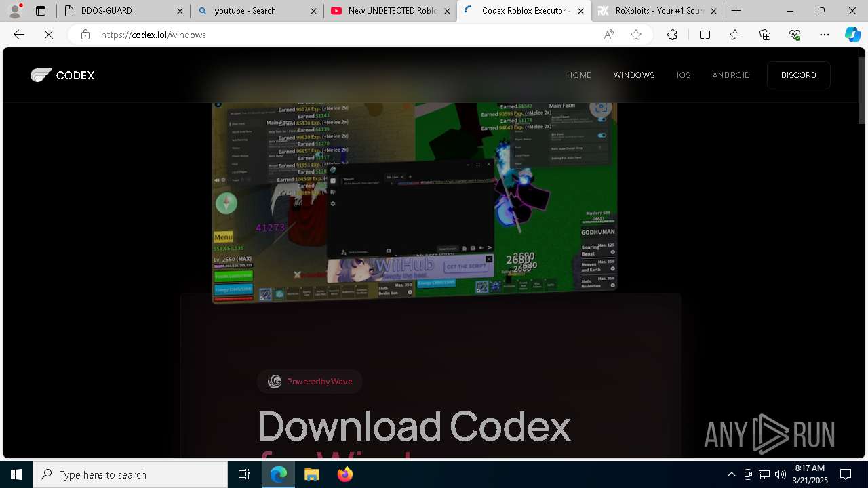
Task: Close the New UNDETECTED Roblox tab
Action: point(447,11)
